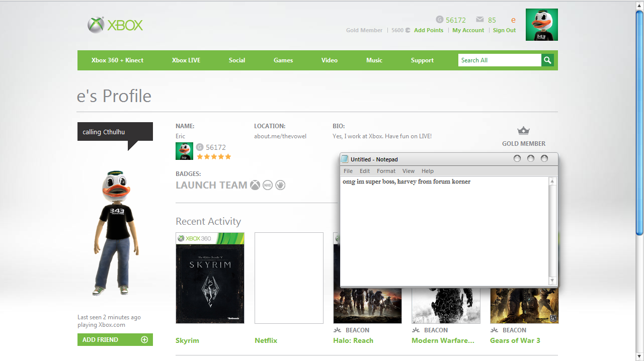The width and height of the screenshot is (644, 361).
Task: Click the Netflix title link
Action: click(x=266, y=340)
